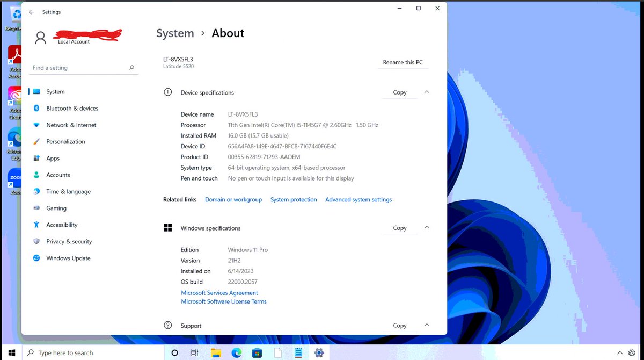
Task: Click the taskbar Type here to search box
Action: click(92, 352)
